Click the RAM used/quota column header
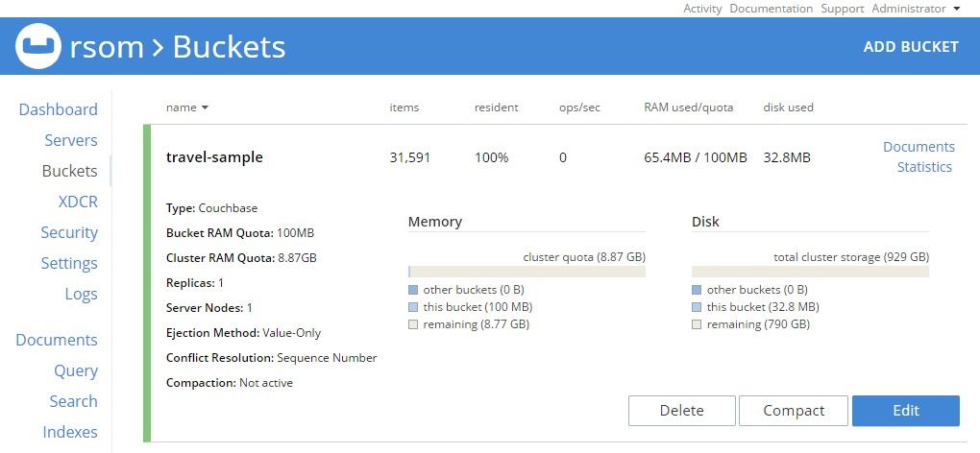980x453 pixels. (689, 107)
